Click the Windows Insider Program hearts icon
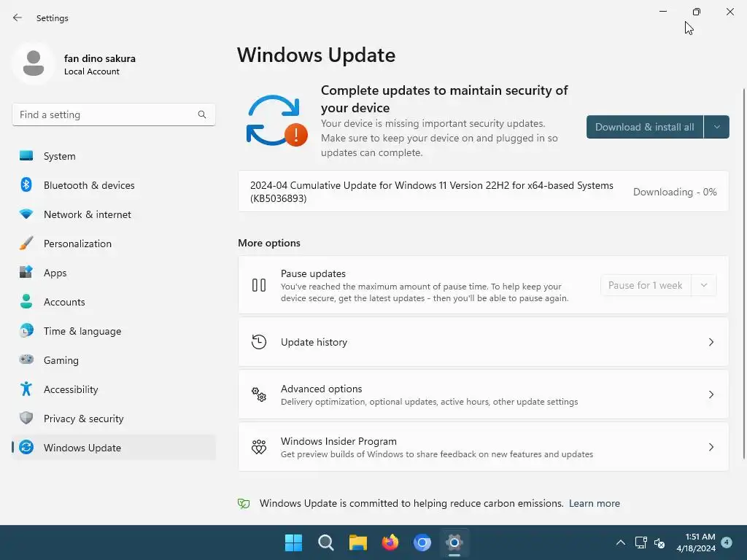Viewport: 747px width, 560px height. point(259,447)
